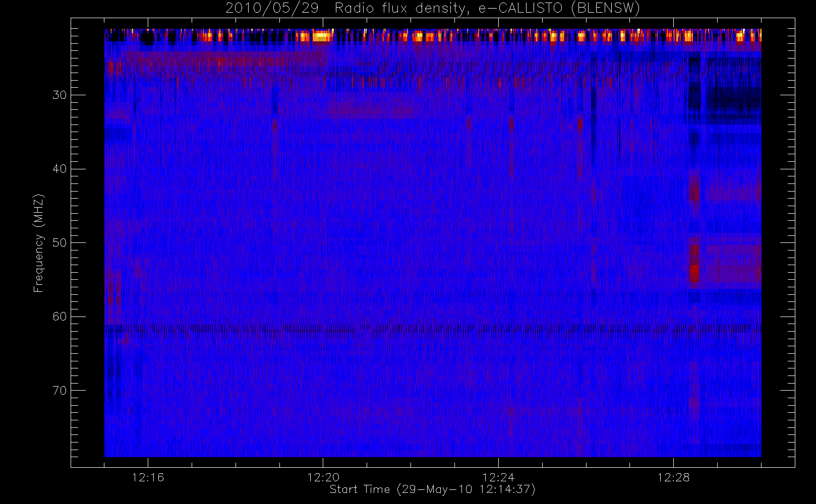
Task: Click the 50 MHz frequency tick label
Action: [x=60, y=243]
